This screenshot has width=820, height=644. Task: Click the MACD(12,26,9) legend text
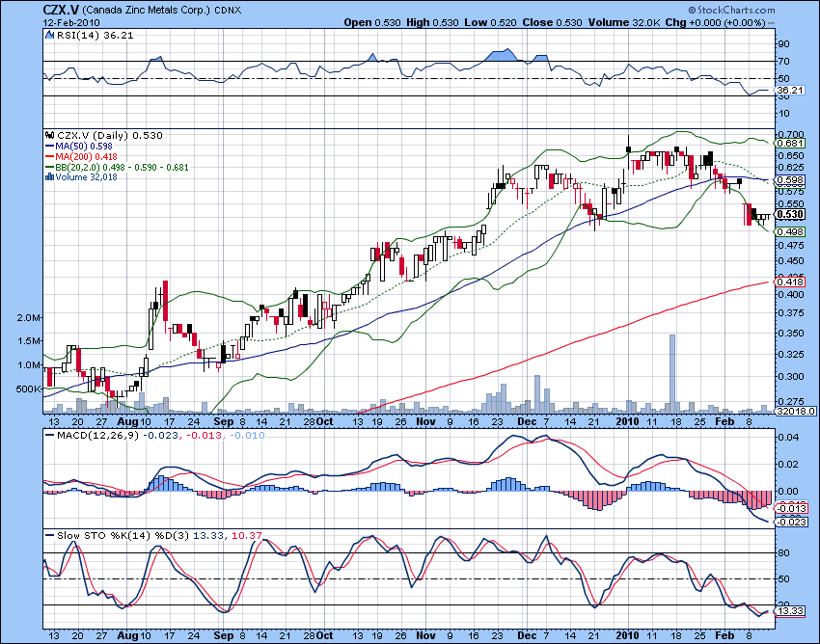97,435
